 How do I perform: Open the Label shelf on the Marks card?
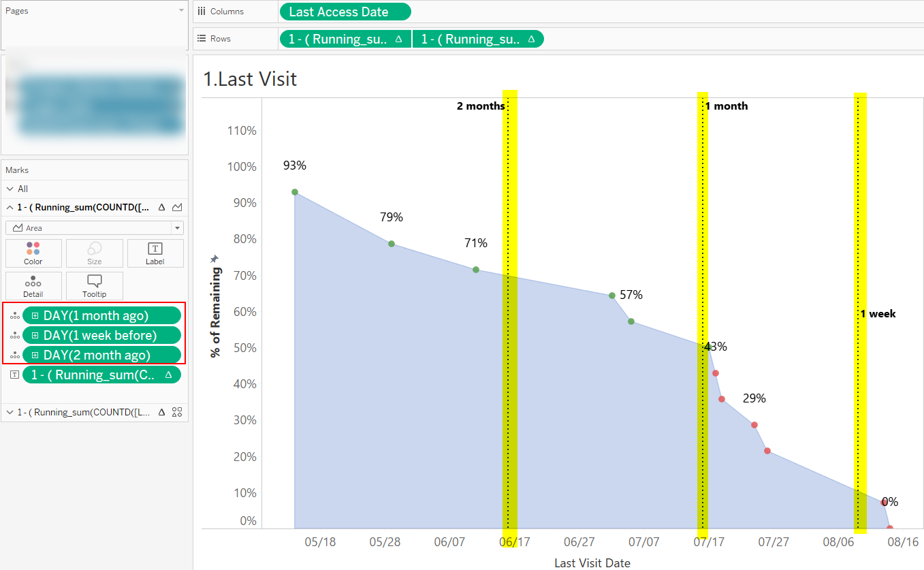155,253
